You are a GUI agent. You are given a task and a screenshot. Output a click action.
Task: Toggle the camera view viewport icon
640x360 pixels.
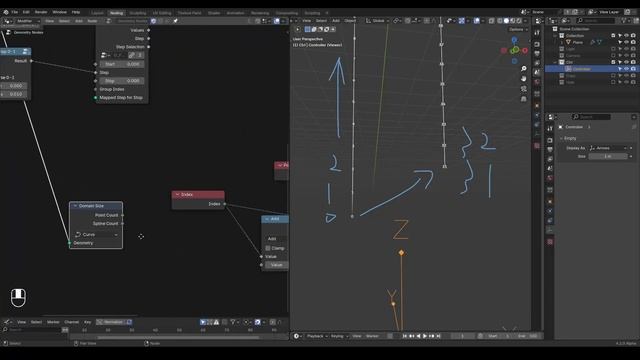tap(524, 89)
